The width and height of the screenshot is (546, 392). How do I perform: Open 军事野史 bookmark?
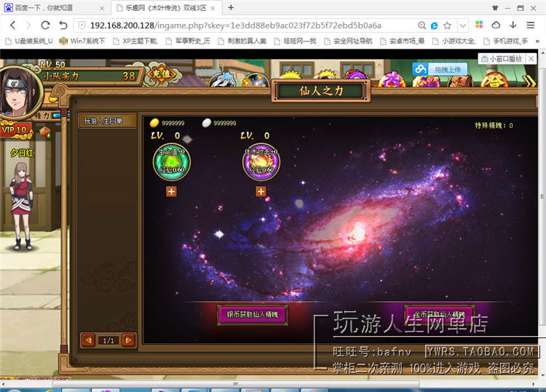(x=188, y=41)
